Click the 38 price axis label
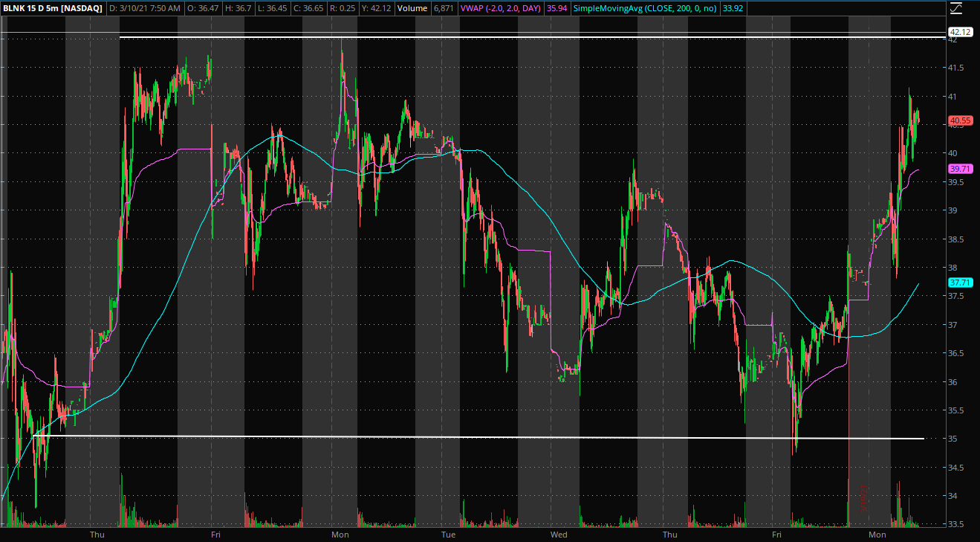This screenshot has width=980, height=542. pos(953,268)
